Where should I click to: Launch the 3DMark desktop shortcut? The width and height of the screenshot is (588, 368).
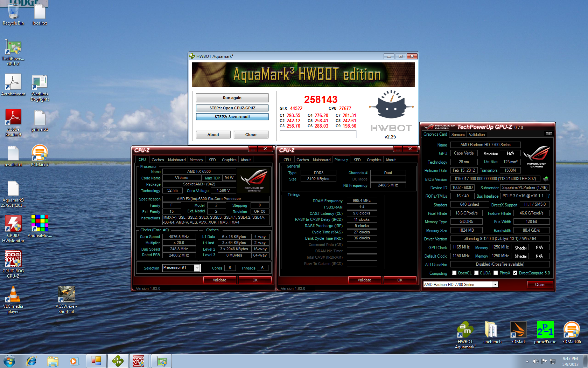point(518,333)
